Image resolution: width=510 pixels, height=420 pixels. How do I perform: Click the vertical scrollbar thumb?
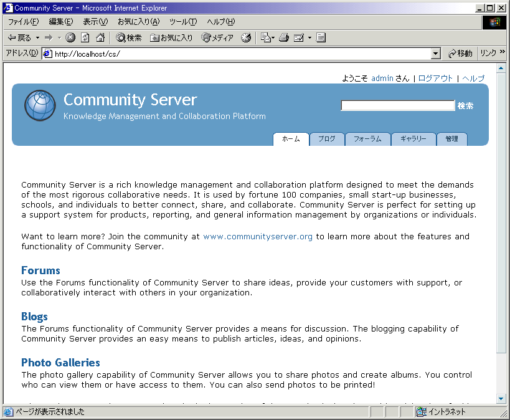(x=501, y=212)
